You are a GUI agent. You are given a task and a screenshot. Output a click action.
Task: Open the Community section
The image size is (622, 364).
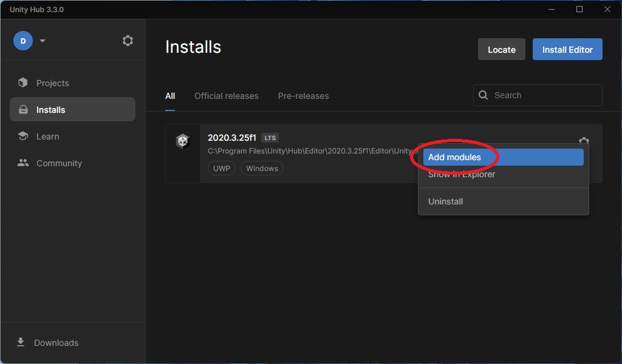click(x=73, y=163)
